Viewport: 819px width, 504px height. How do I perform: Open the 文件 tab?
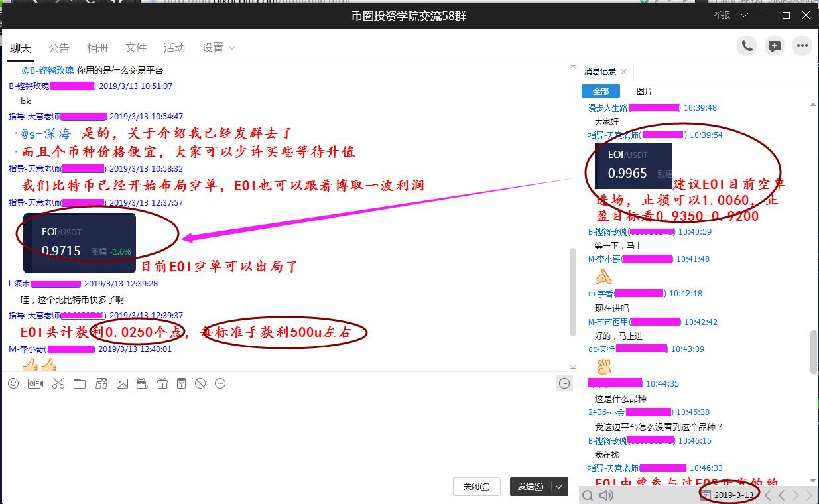click(135, 48)
